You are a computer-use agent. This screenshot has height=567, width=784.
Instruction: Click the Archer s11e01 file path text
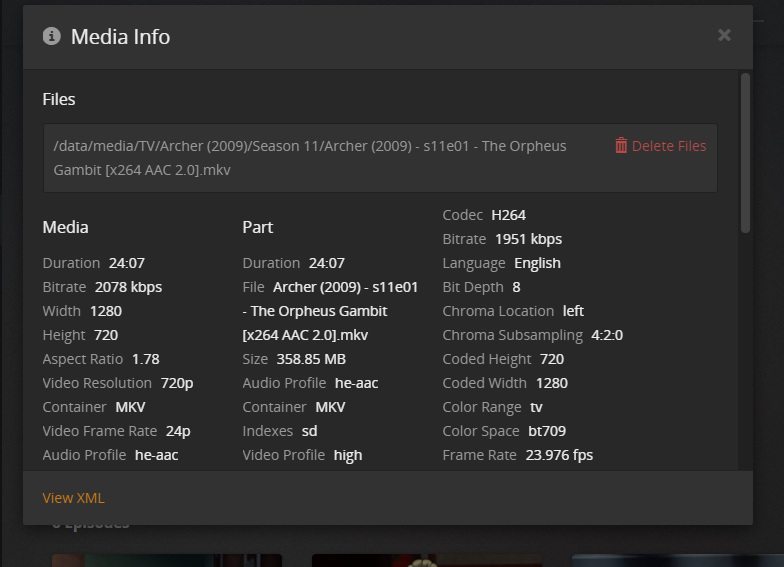tap(310, 158)
